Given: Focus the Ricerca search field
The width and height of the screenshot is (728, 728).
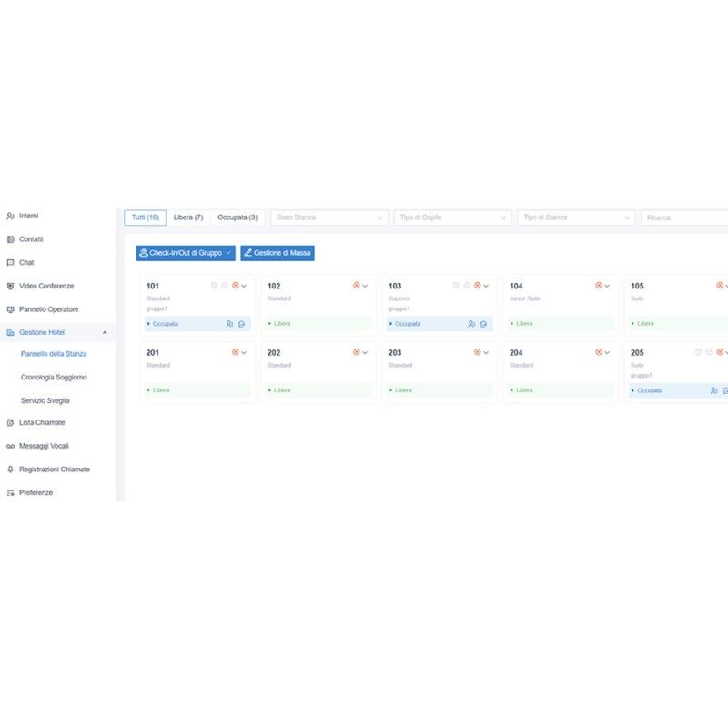Looking at the screenshot, I should (x=685, y=217).
